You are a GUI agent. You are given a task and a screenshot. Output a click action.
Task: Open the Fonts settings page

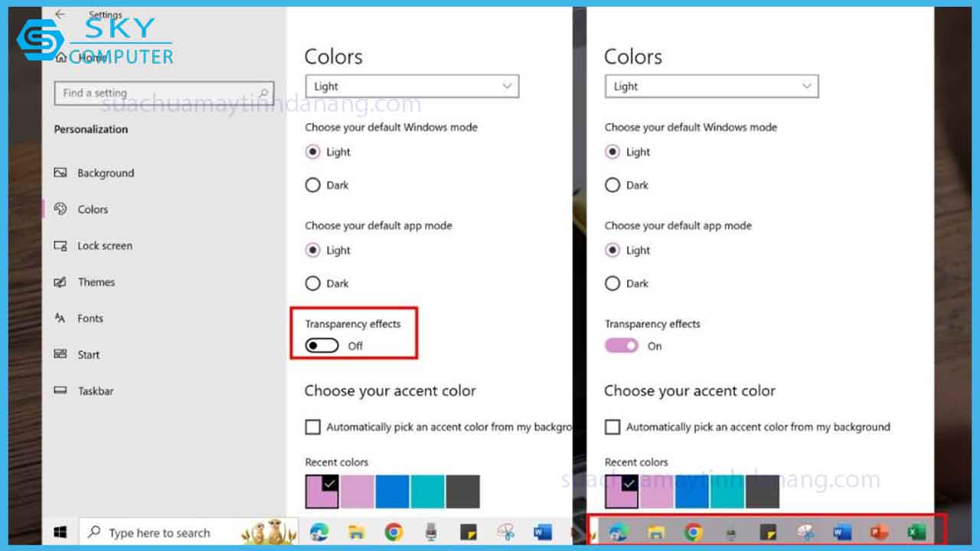coord(90,318)
